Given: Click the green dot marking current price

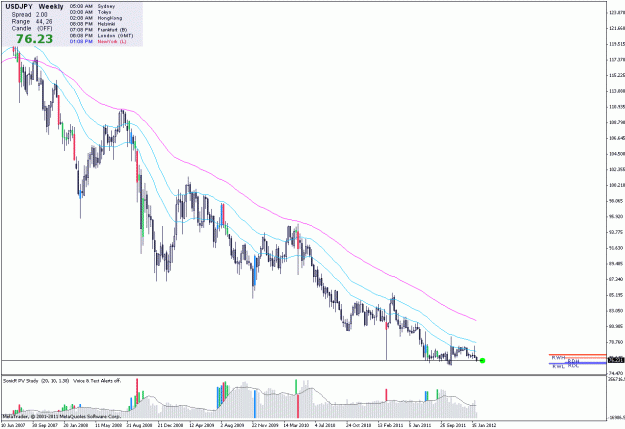Looking at the screenshot, I should pyautogui.click(x=482, y=361).
